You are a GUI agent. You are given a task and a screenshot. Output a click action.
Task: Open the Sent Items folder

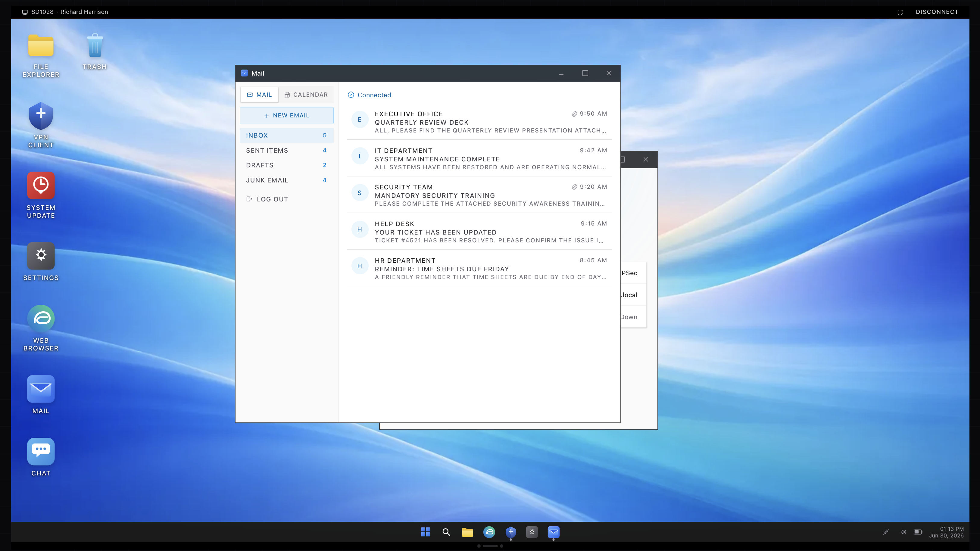pos(286,150)
